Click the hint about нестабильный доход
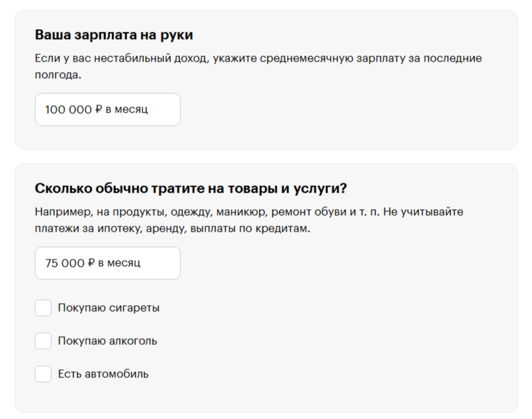532x419 pixels. (x=258, y=58)
